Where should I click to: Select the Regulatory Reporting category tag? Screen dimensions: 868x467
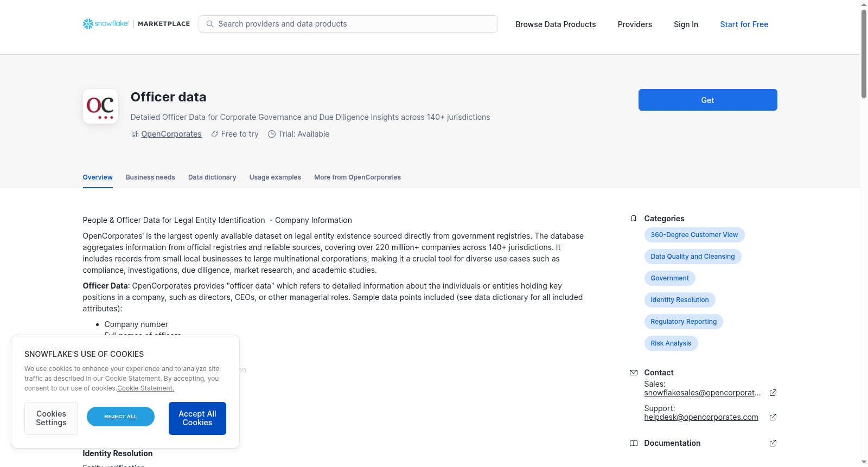click(x=684, y=322)
